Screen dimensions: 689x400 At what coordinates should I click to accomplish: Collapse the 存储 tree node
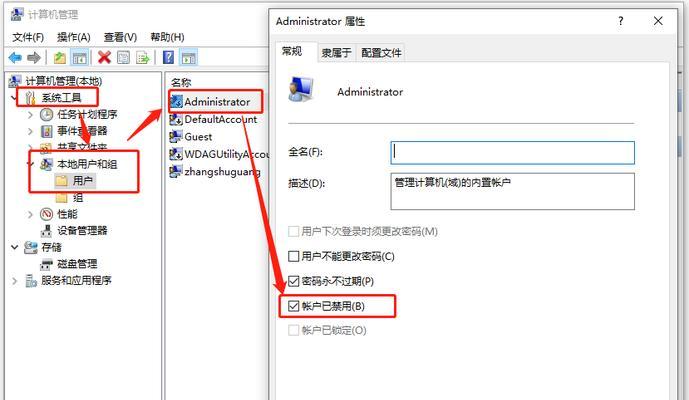point(15,247)
